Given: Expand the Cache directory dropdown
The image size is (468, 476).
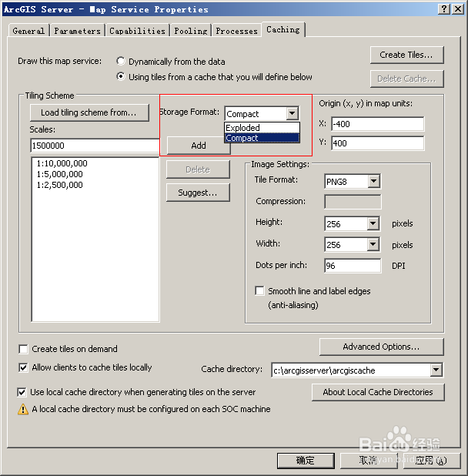Looking at the screenshot, I should pyautogui.click(x=436, y=370).
